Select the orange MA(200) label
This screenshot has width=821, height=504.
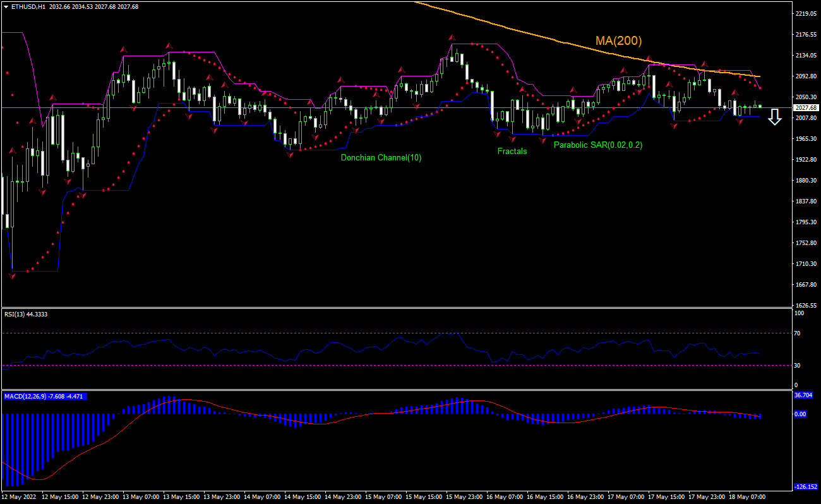(618, 41)
